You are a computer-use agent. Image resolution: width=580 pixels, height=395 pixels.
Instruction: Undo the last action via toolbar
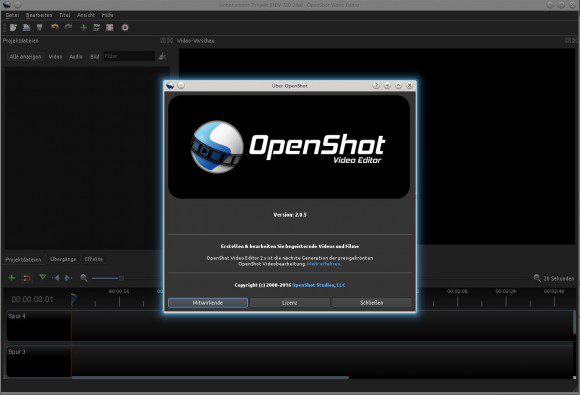(x=55, y=27)
